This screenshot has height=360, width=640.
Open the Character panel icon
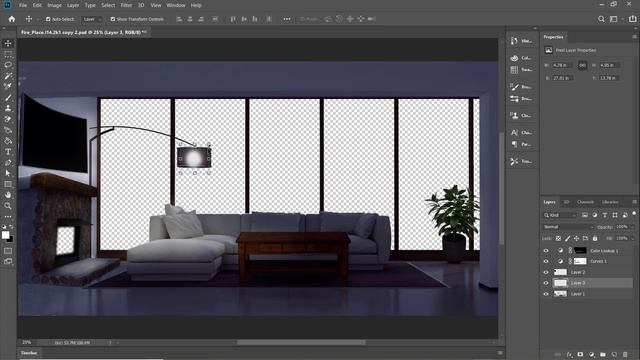click(x=514, y=133)
